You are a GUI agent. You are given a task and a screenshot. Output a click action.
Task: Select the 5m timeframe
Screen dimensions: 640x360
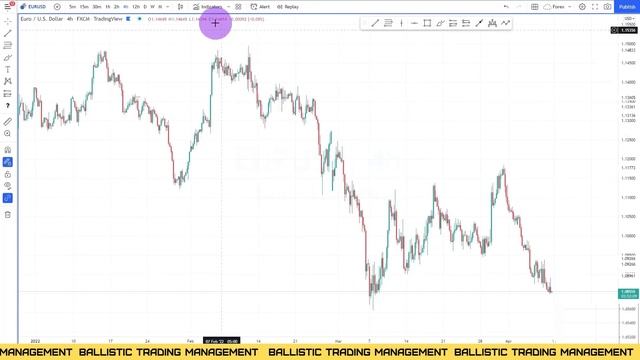(x=73, y=7)
